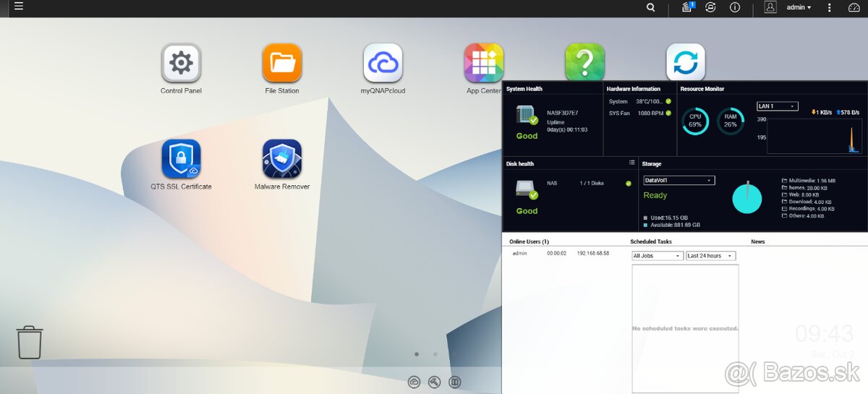Image resolution: width=868 pixels, height=394 pixels.
Task: Open the Last 24 hours dropdown
Action: [711, 256]
